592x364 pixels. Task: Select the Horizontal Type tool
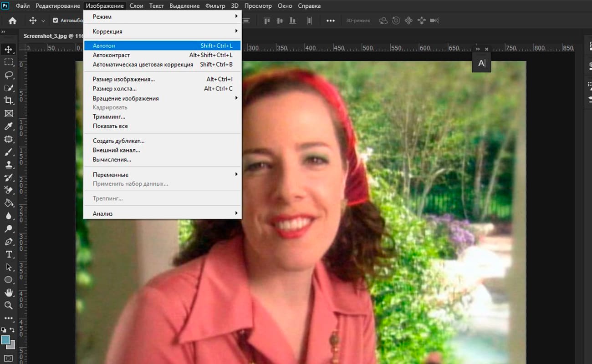(9, 254)
